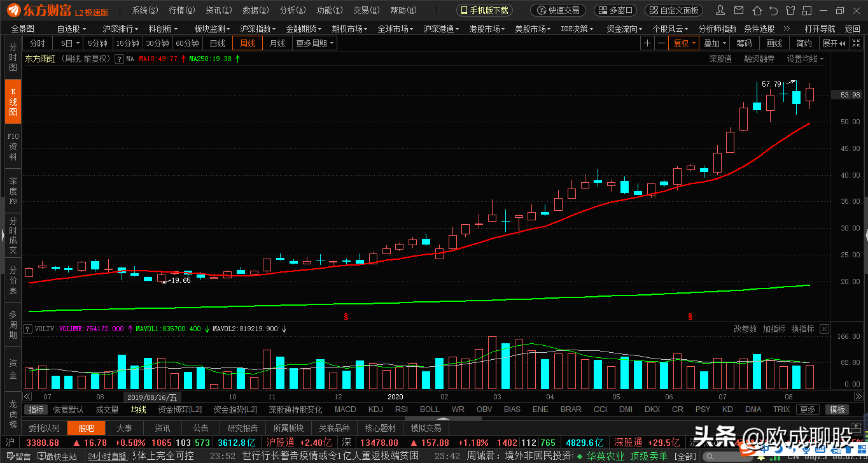The width and height of the screenshot is (868, 463).
Task: Expand the 板块监测 dropdown
Action: (x=213, y=29)
